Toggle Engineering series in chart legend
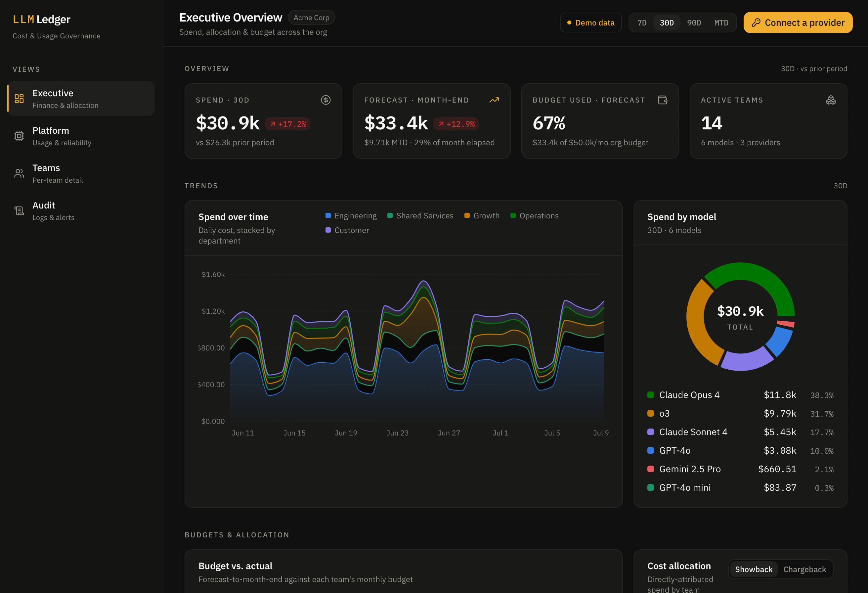The image size is (868, 593). 351,216
